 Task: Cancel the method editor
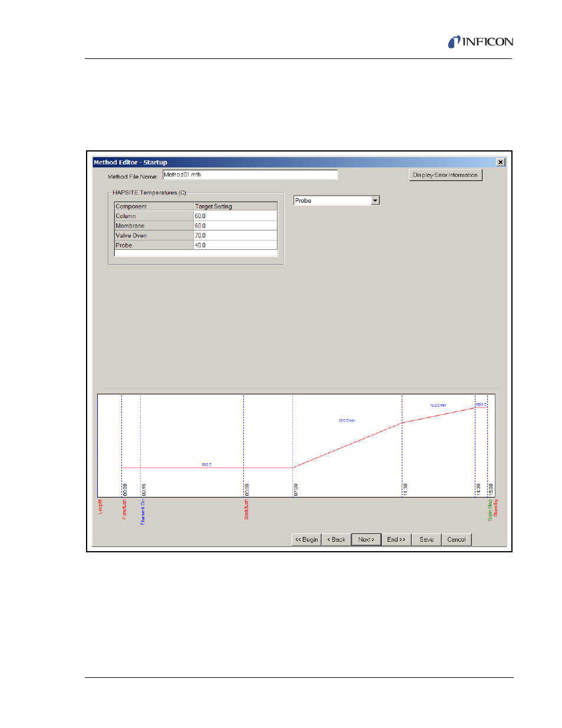pos(457,539)
